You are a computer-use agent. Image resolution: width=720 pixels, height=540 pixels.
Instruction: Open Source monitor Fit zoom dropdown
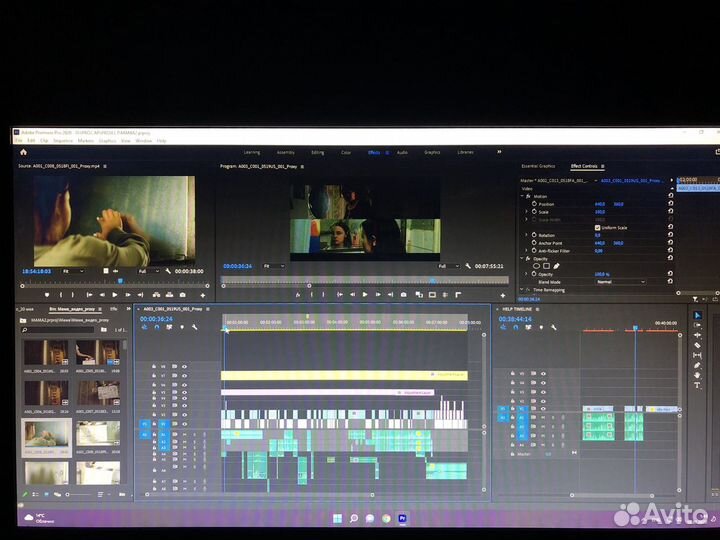pos(73,271)
